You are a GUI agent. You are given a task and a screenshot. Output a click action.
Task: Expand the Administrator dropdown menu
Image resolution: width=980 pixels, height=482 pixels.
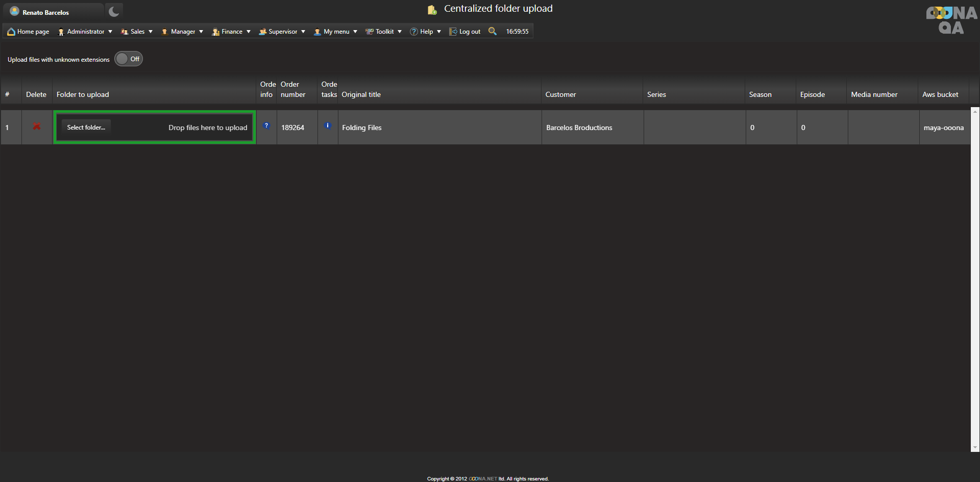tap(85, 32)
